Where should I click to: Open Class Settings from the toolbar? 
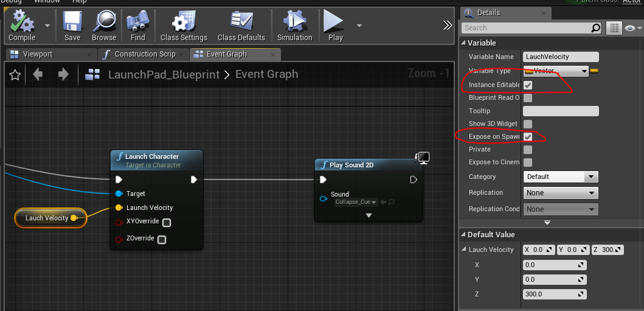pyautogui.click(x=184, y=24)
